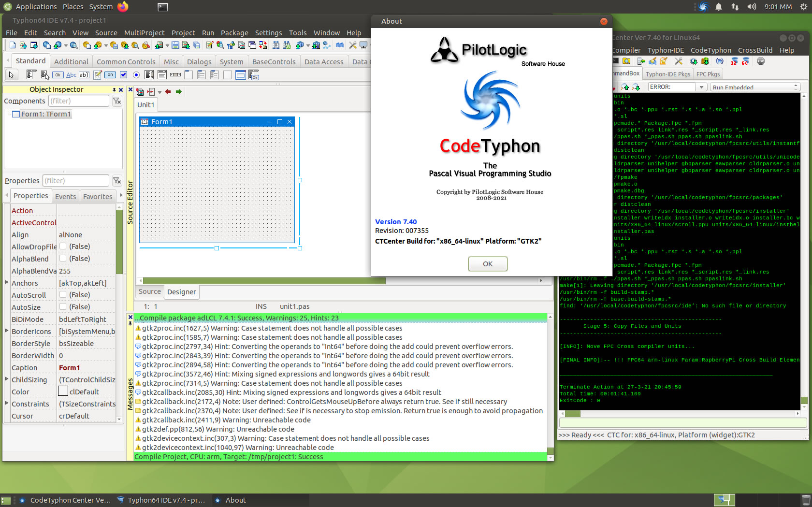Expand the Anchors property node
Viewport: 812px width, 507px height.
(x=7, y=282)
